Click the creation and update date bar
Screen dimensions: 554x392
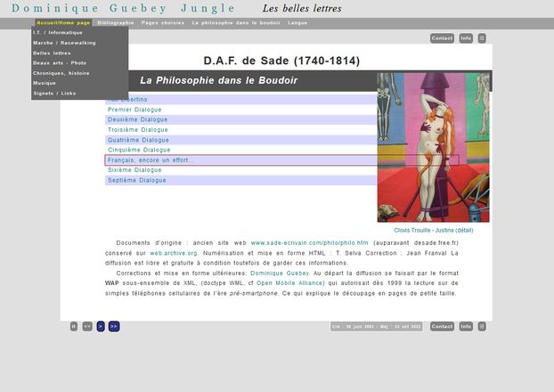coord(376,326)
